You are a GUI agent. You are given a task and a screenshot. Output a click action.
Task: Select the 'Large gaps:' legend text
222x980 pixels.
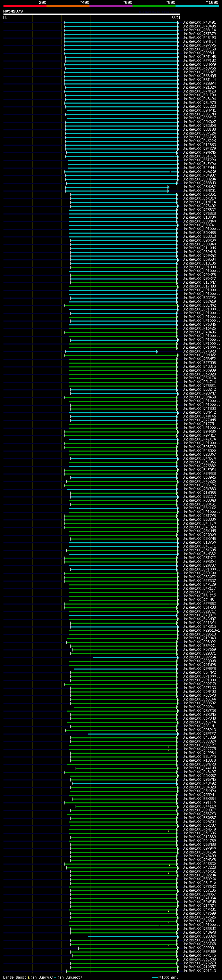tap(15, 977)
